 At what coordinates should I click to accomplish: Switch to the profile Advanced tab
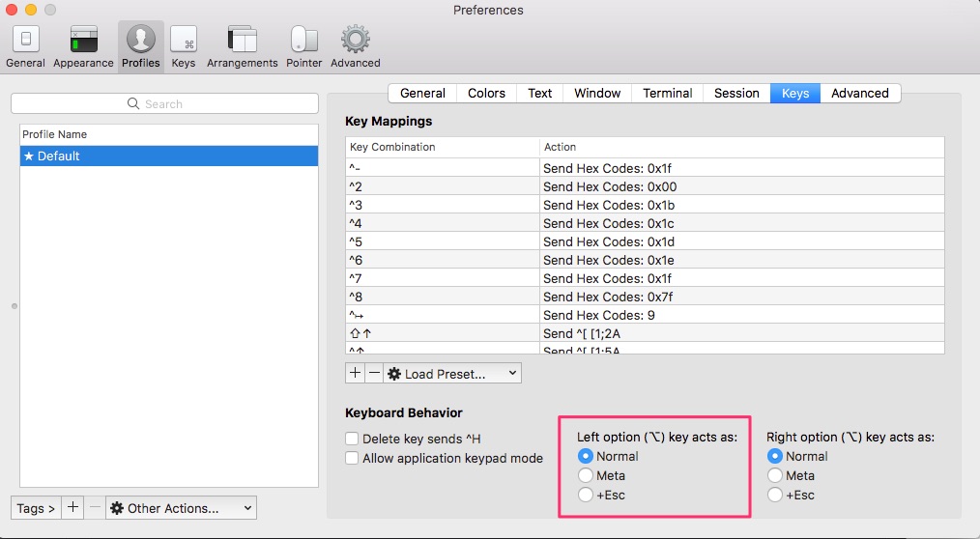point(860,93)
